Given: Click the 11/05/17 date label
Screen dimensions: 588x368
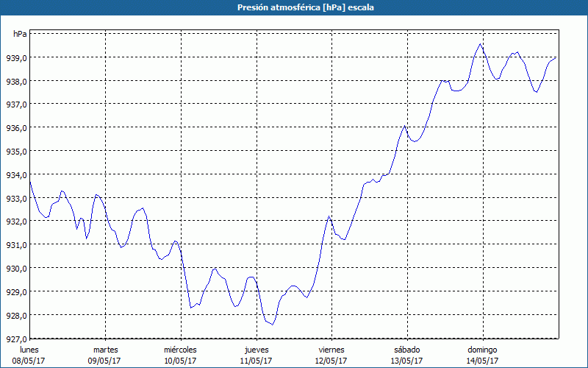Looking at the screenshot, I should point(256,361).
